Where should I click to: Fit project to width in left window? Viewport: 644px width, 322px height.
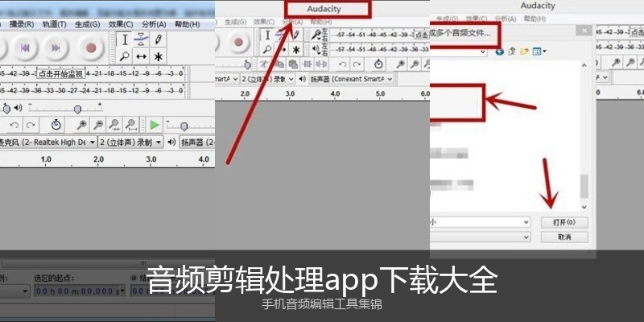(x=130, y=125)
